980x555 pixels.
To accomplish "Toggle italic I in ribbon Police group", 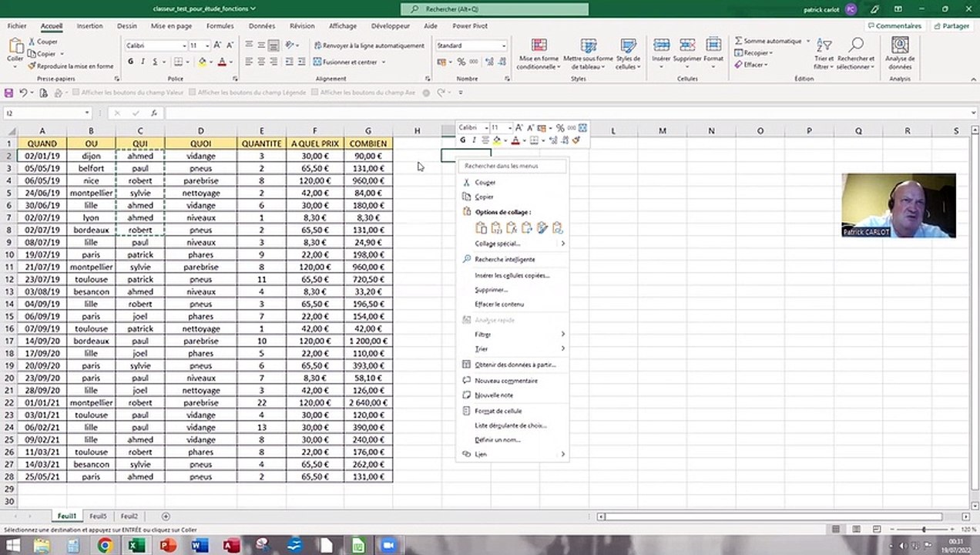I will [x=143, y=62].
